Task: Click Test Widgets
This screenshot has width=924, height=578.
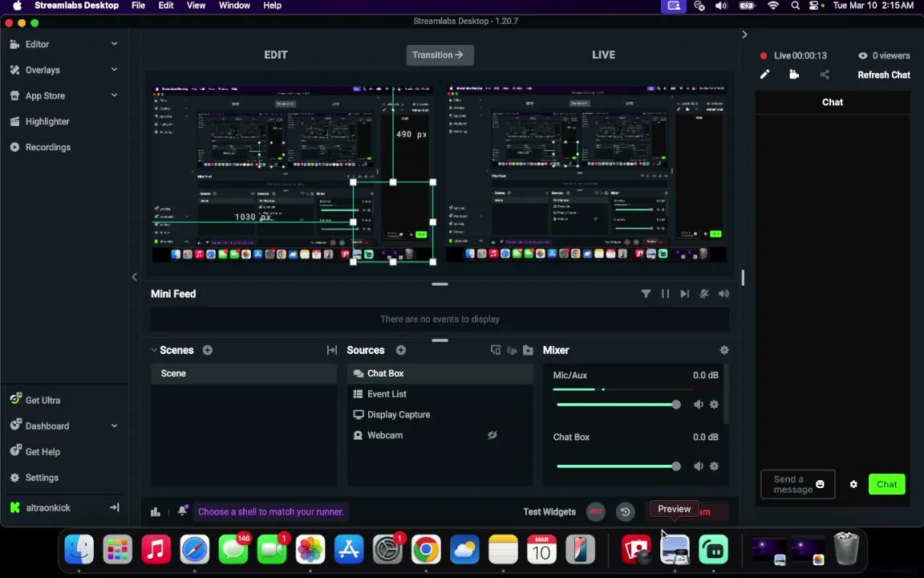Action: click(x=549, y=512)
